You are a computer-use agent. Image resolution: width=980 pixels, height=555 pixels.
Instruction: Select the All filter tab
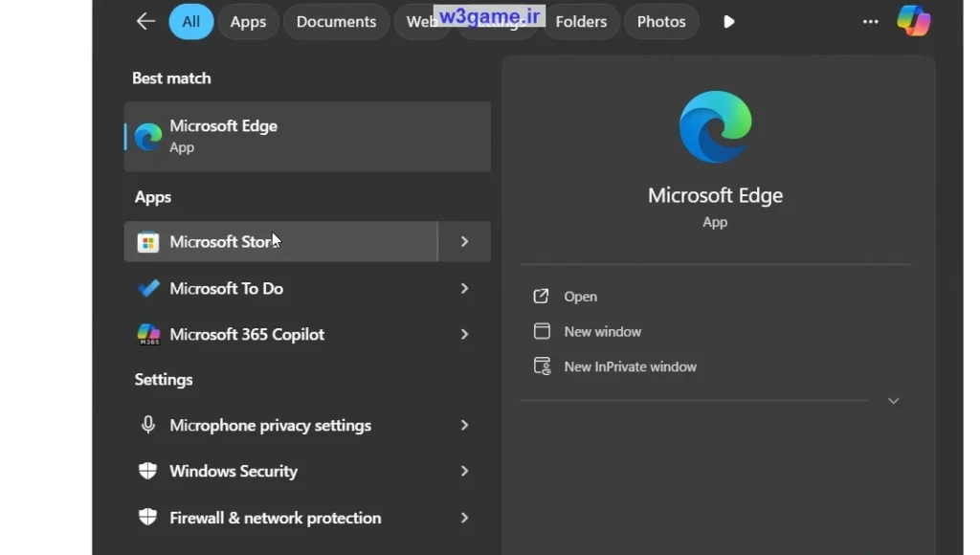pyautogui.click(x=191, y=21)
